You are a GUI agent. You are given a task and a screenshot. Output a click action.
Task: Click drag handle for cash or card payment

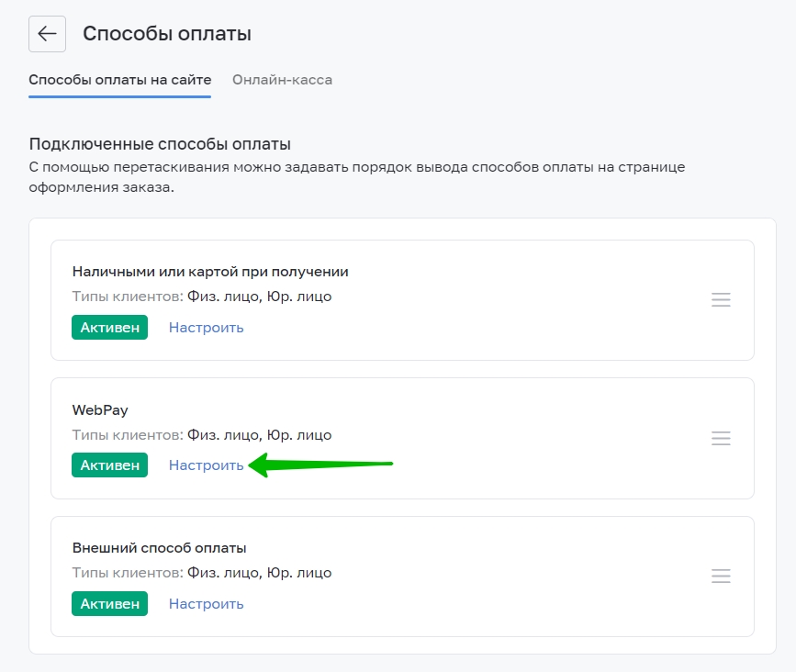721,300
